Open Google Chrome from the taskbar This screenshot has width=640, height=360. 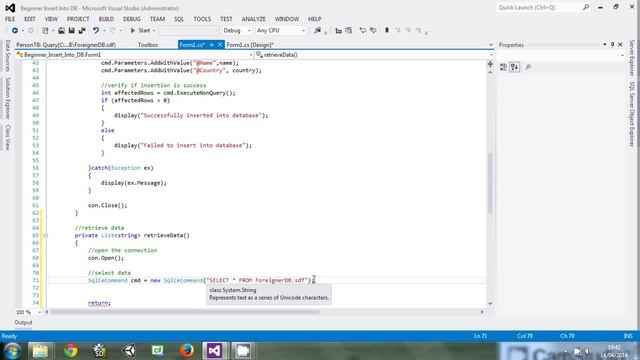click(71, 351)
